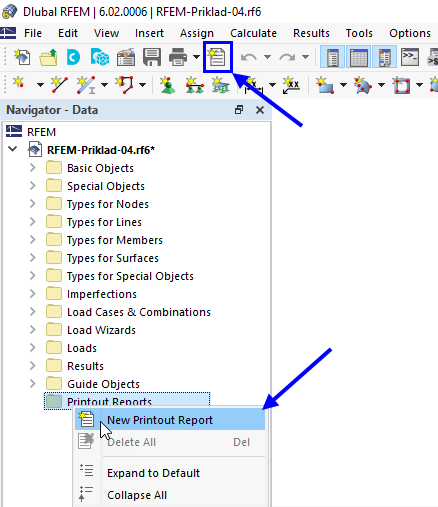
Task: Collapse the RFEM-Priklad-04.rf6 tree node
Action: tap(13, 149)
